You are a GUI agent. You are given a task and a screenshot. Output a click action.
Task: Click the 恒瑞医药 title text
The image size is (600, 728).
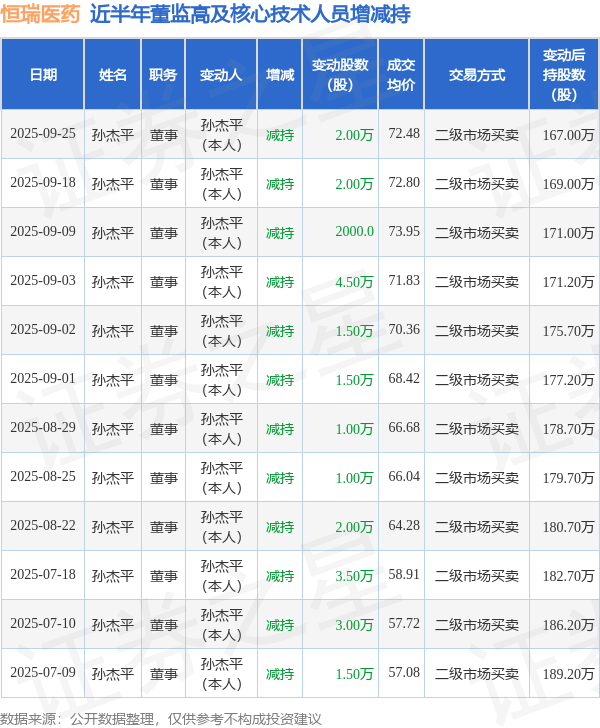(x=40, y=14)
